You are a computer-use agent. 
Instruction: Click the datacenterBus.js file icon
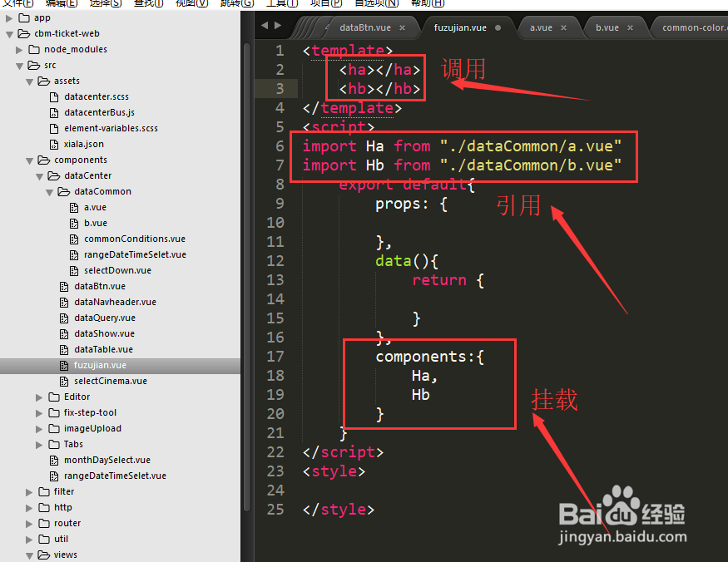pos(54,112)
